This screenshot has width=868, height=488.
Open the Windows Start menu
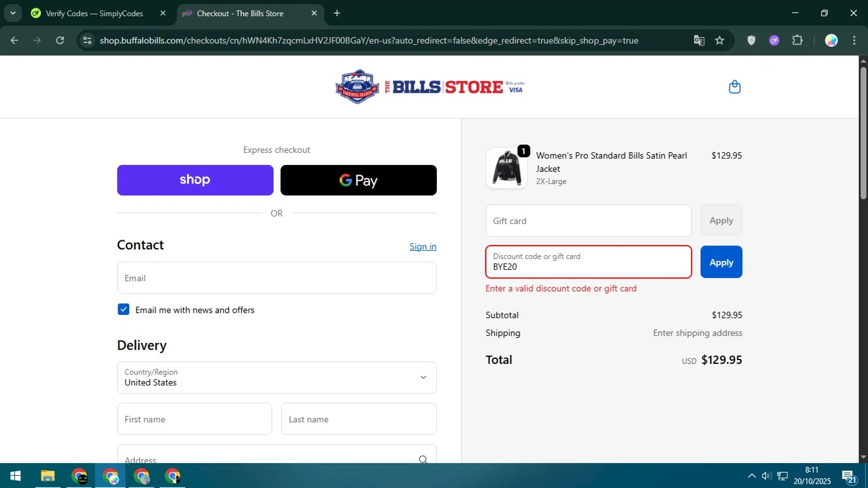[16, 476]
